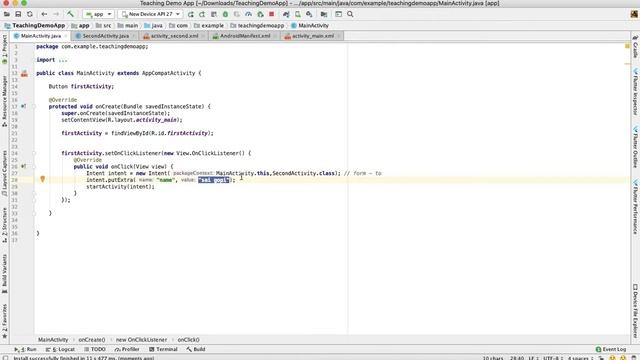The height and width of the screenshot is (360, 640).
Task: Click the Profiler gauge toolbar icon
Action: [x=249, y=14]
